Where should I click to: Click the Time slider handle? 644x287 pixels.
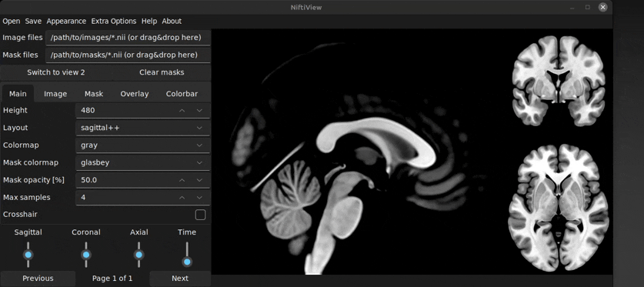pos(187,262)
